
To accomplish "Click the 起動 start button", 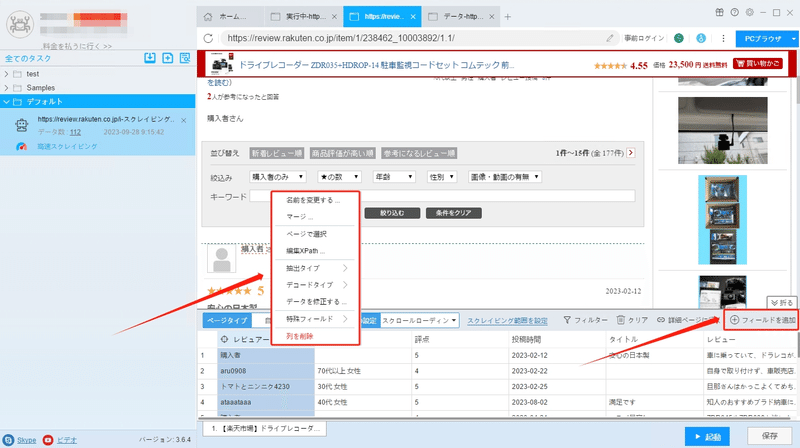I will (x=707, y=437).
